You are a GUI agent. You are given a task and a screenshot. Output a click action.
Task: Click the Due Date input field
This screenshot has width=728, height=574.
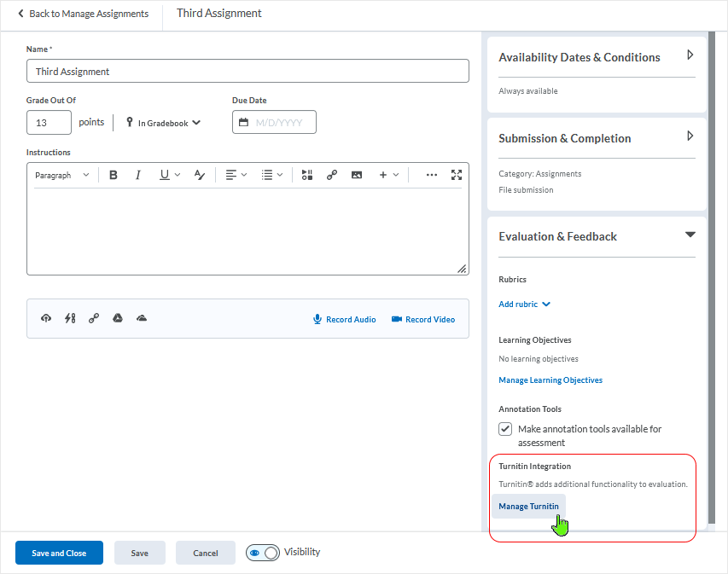coord(275,122)
